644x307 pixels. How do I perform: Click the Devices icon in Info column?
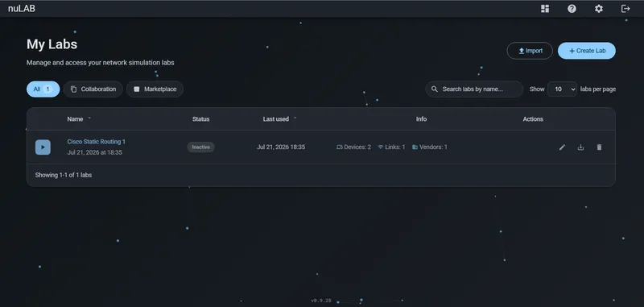[x=339, y=147]
